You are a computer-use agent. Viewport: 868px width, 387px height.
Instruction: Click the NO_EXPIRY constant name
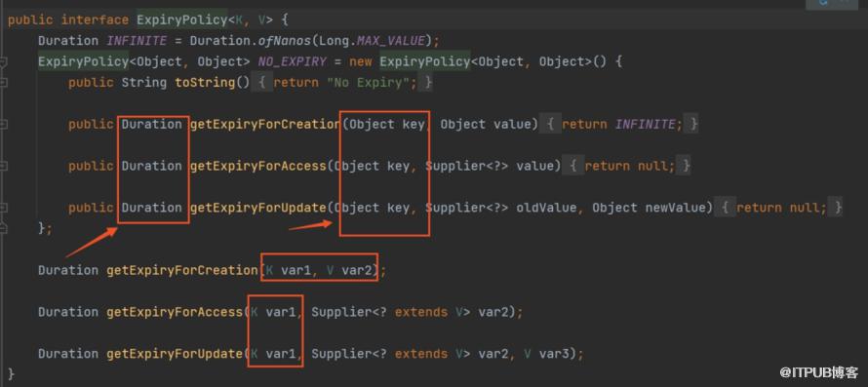click(x=293, y=61)
